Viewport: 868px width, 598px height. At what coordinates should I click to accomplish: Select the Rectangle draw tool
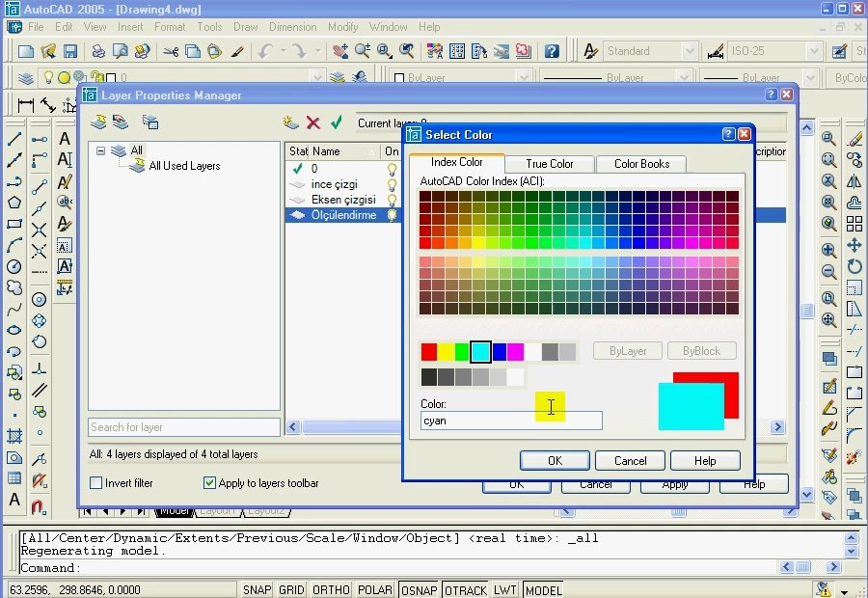(x=14, y=224)
